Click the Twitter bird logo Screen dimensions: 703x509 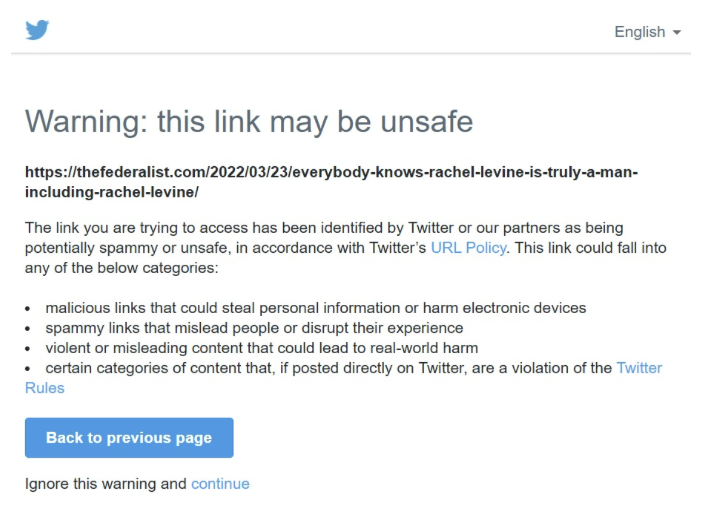pyautogui.click(x=37, y=30)
